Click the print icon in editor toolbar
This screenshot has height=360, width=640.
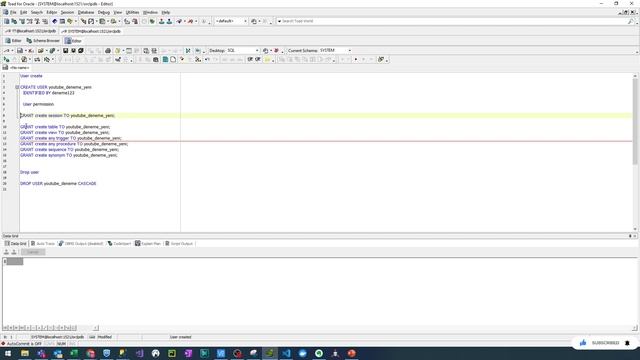pyautogui.click(x=108, y=51)
